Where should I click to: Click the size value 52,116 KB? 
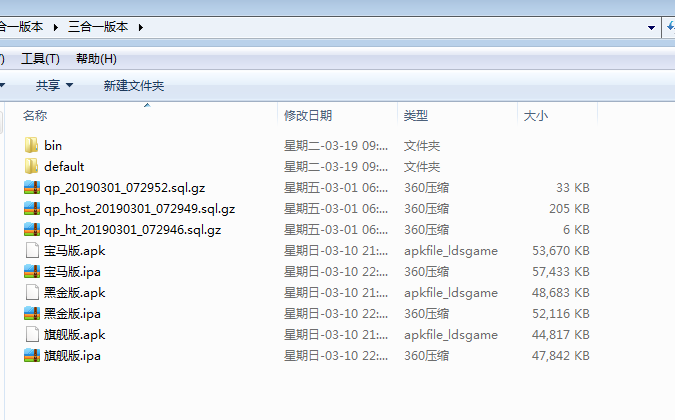point(560,314)
